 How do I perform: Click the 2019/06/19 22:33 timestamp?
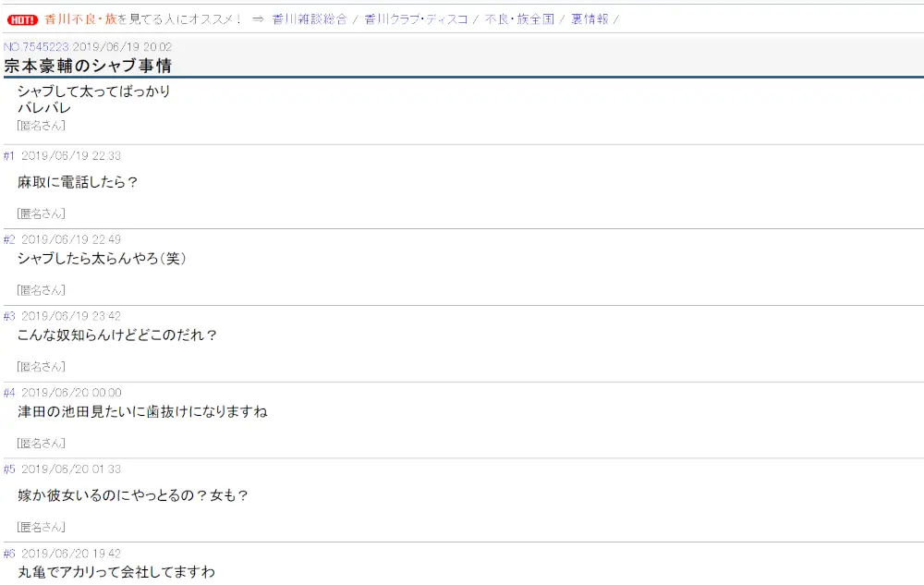pyautogui.click(x=71, y=156)
